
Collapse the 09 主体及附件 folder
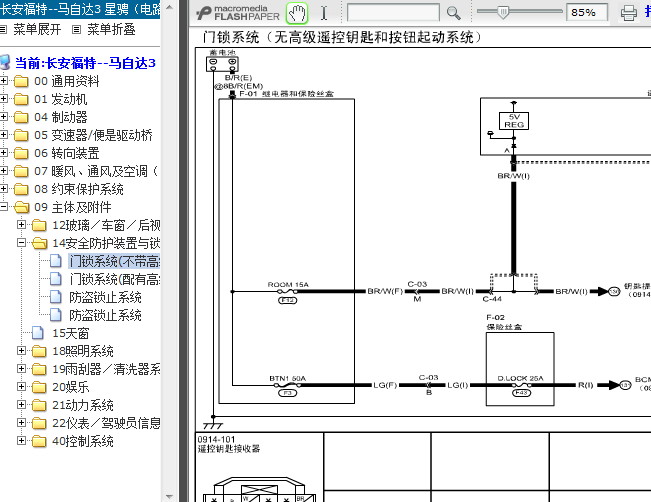(x=4, y=206)
